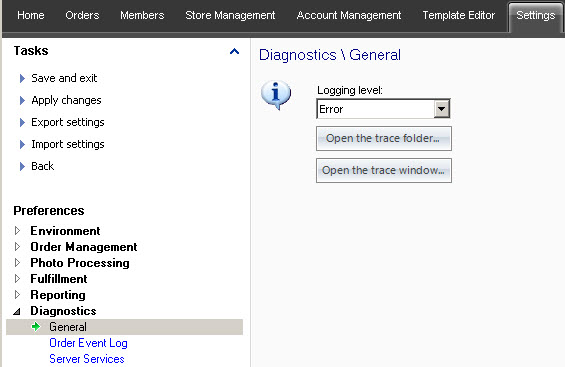
Task: Click the Logging level label
Action: 350,90
